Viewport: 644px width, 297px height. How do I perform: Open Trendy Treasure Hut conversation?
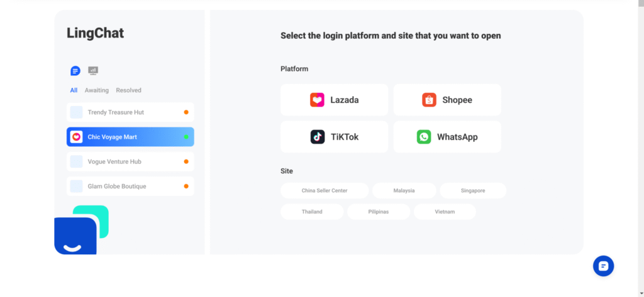coord(130,112)
